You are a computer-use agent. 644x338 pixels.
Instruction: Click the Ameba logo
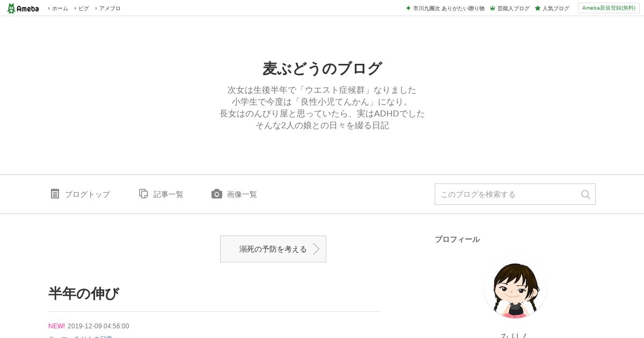coord(23,8)
